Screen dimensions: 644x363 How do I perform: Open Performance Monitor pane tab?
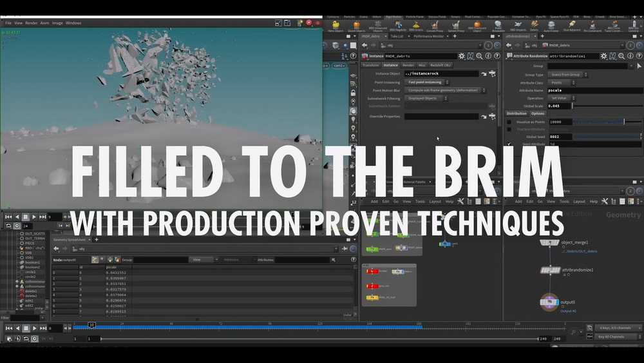click(428, 36)
